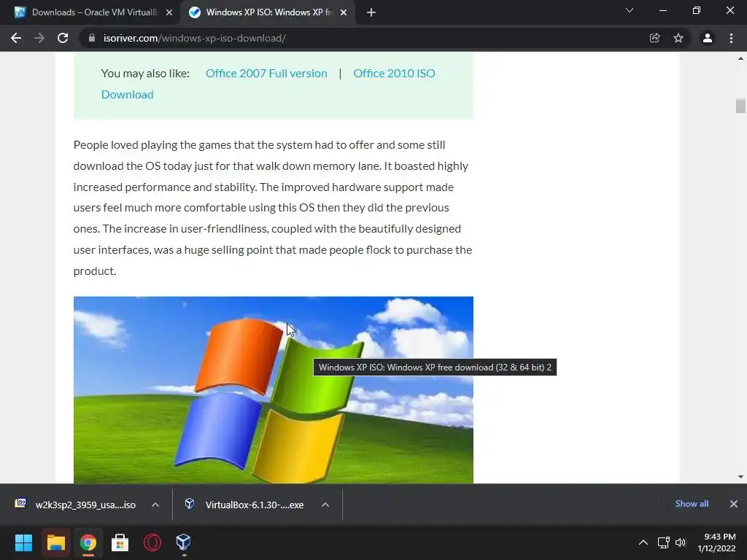
Task: Click the scrollbar up arrow
Action: [x=740, y=58]
